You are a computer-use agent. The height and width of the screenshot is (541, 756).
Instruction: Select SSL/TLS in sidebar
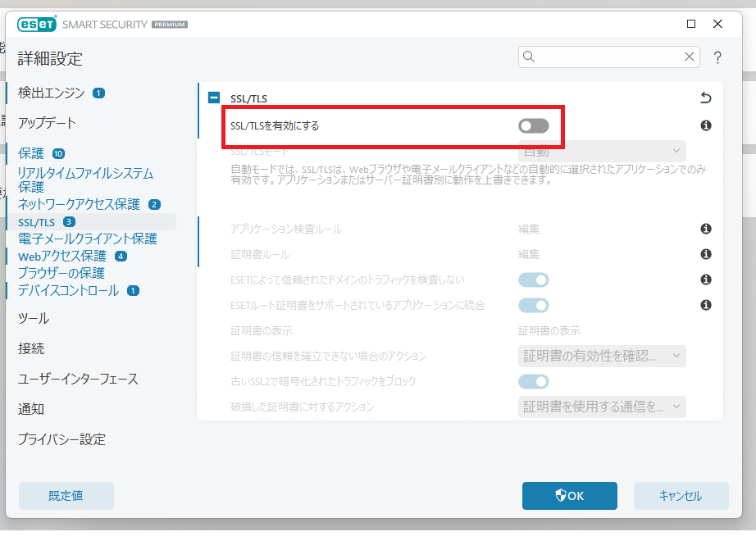click(x=37, y=222)
